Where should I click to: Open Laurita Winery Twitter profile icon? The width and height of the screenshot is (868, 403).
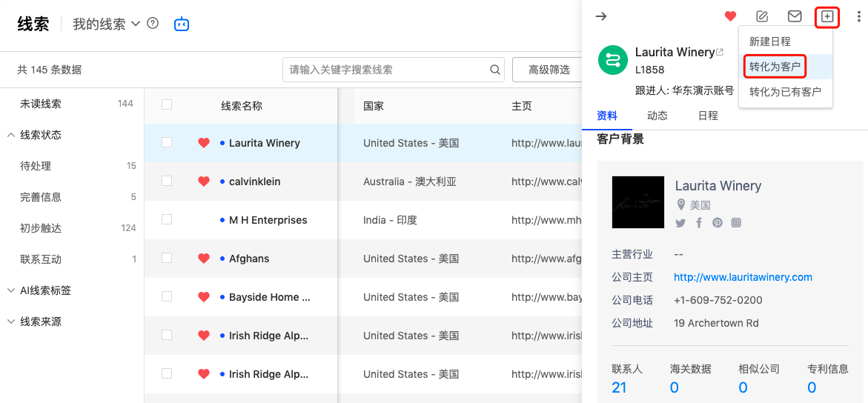pos(680,222)
